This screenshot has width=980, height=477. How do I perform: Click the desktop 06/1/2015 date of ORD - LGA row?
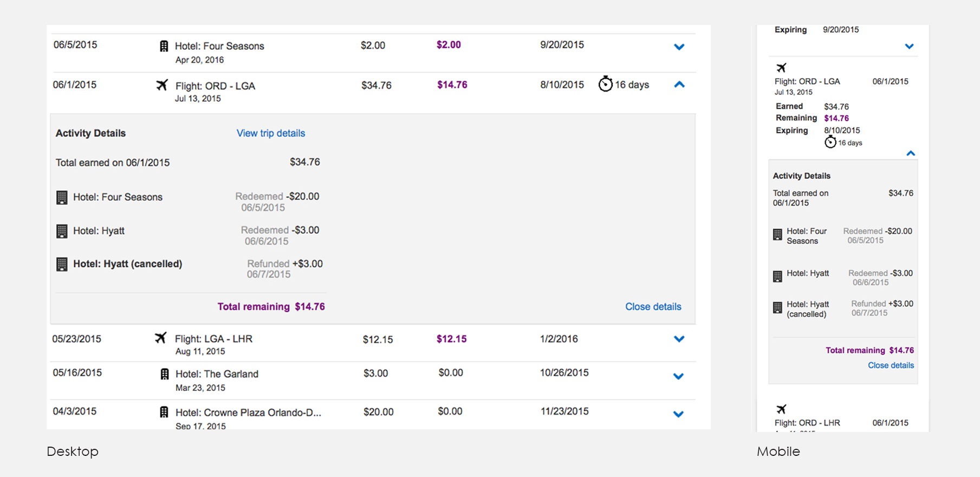click(74, 85)
